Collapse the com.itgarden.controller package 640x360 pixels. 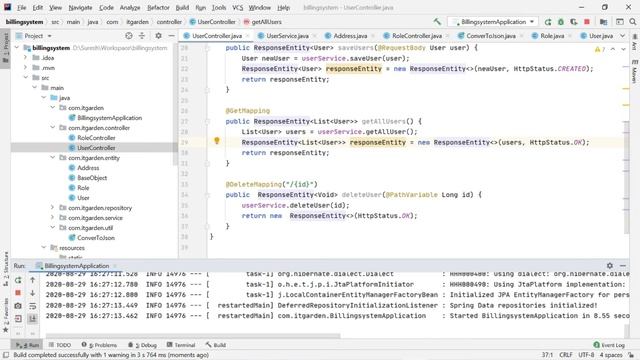[53, 128]
